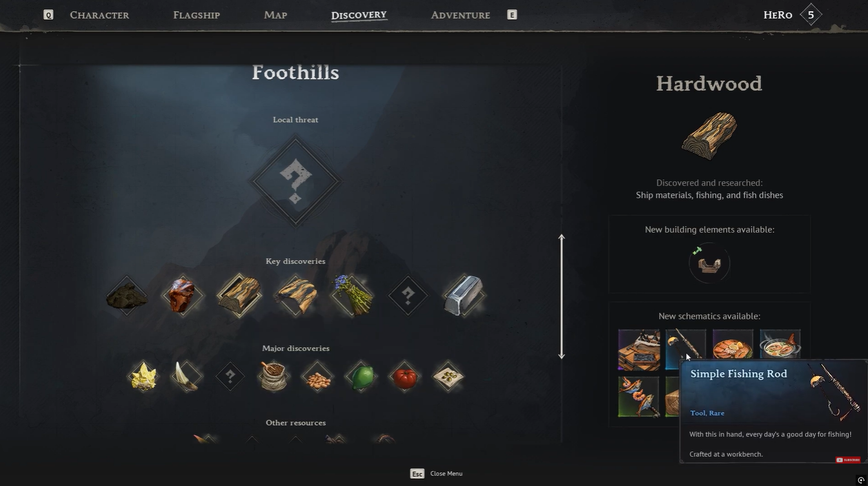Viewport: 868px width, 486px height.
Task: Open the Map tab
Action: point(275,15)
